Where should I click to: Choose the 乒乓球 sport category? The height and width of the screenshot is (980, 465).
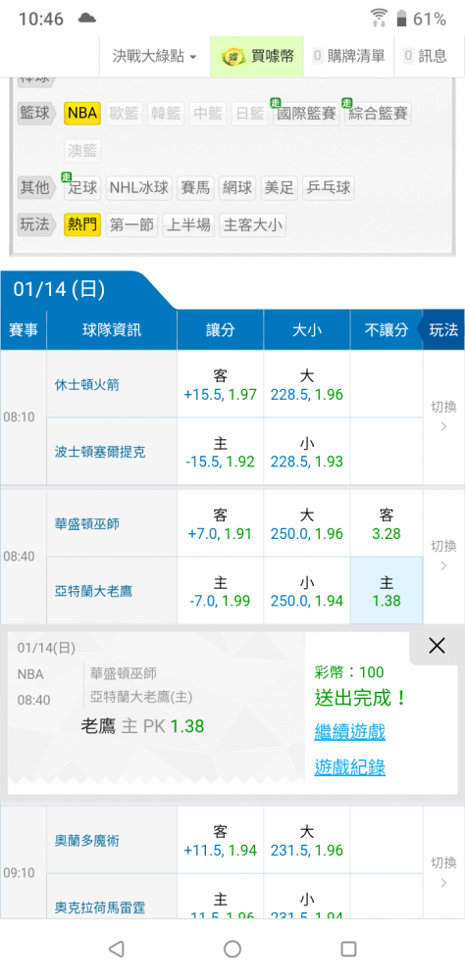328,187
